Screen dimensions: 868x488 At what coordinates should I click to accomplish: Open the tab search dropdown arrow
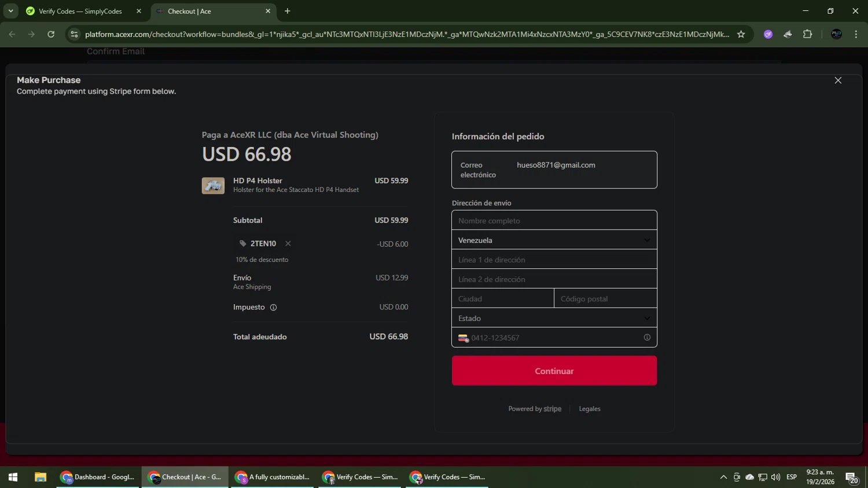coord(10,11)
